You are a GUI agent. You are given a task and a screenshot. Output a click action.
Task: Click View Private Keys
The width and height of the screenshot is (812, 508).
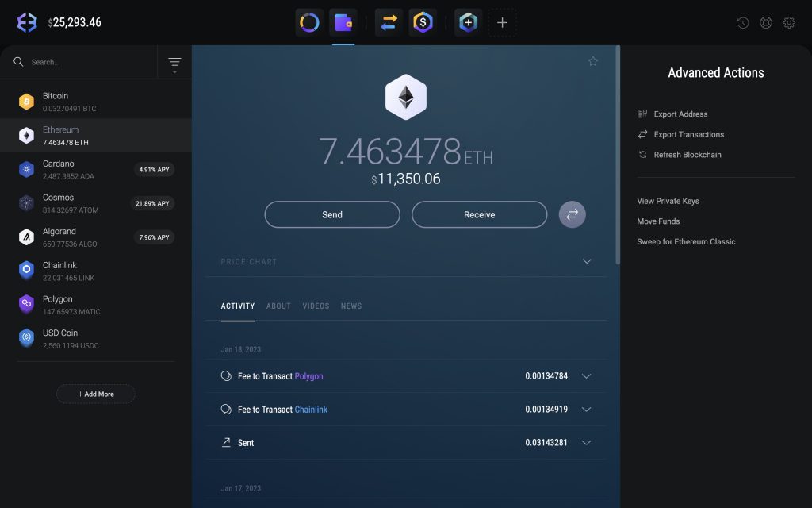point(668,201)
